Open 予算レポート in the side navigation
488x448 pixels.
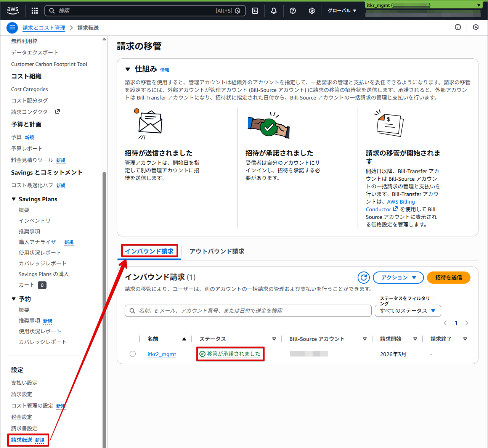[27, 149]
